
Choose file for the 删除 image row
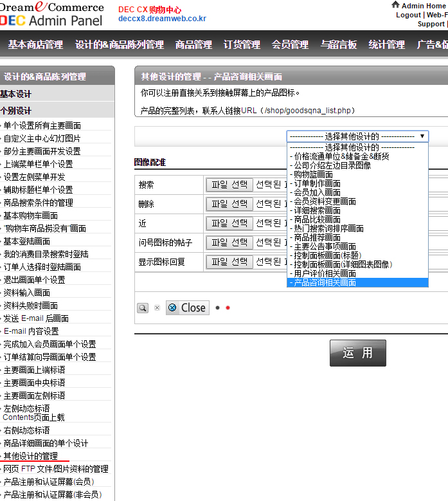click(229, 204)
